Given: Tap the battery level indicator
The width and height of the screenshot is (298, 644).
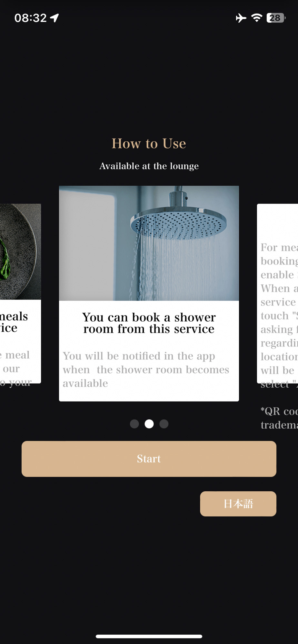Looking at the screenshot, I should click(x=276, y=18).
